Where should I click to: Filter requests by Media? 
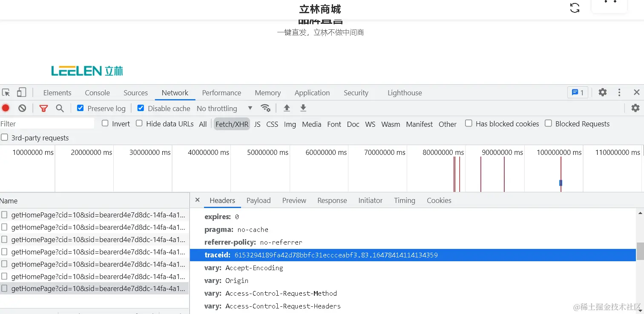[311, 124]
